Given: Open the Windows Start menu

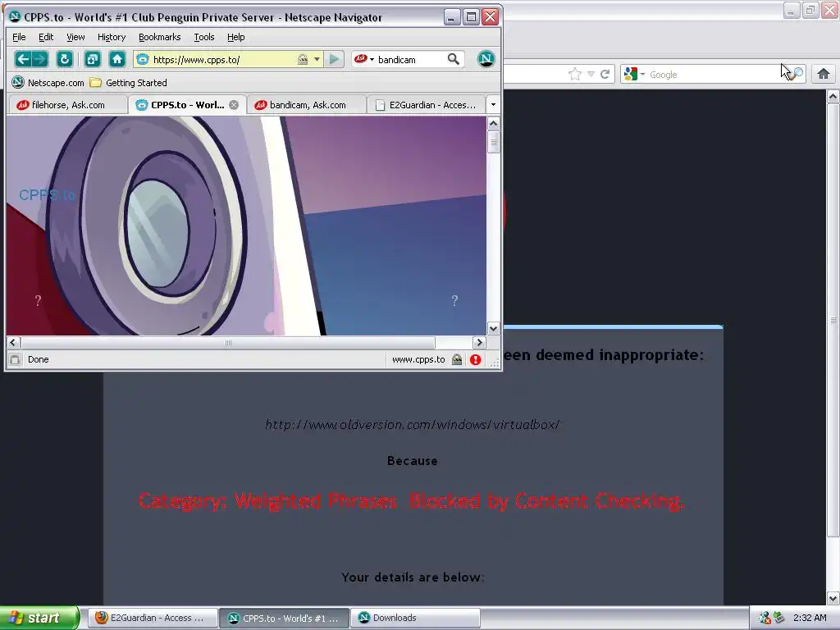Looking at the screenshot, I should [39, 618].
